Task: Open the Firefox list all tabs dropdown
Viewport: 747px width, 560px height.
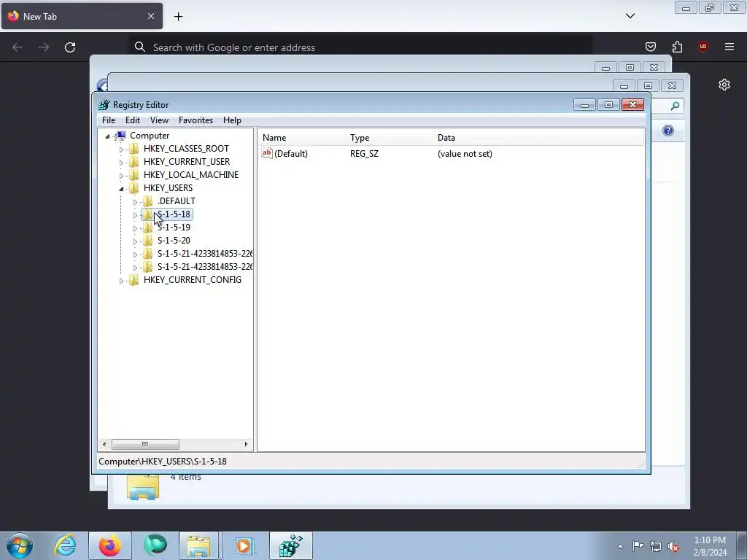Action: click(x=630, y=16)
